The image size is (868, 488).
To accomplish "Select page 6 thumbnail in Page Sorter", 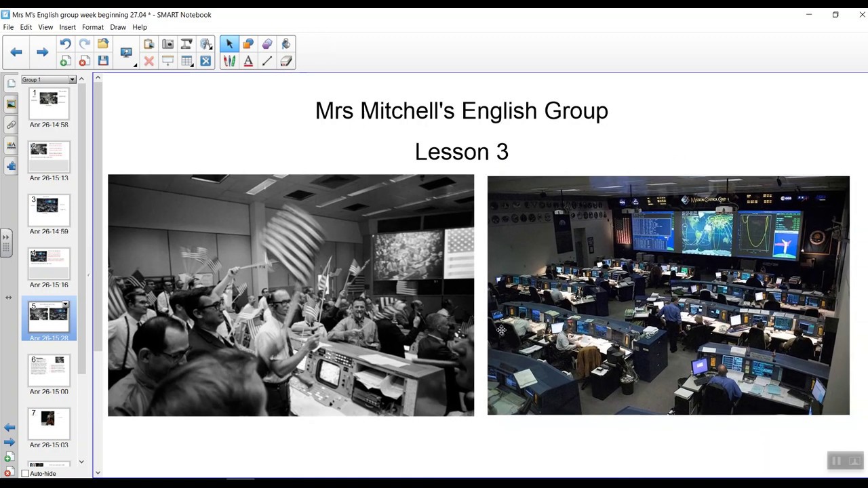I will [x=49, y=370].
